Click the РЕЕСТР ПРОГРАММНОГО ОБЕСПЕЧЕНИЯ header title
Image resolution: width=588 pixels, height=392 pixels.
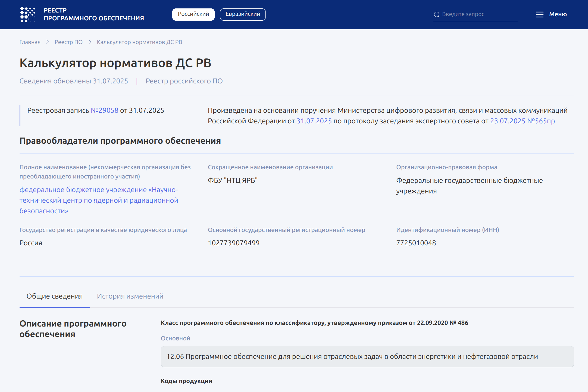(x=94, y=14)
